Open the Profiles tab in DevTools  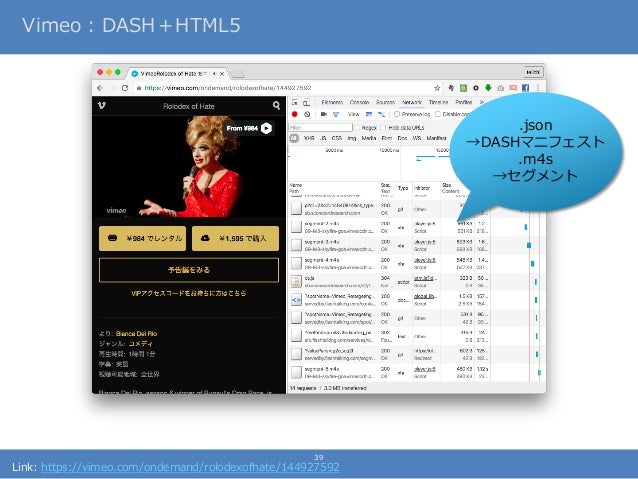coord(463,103)
